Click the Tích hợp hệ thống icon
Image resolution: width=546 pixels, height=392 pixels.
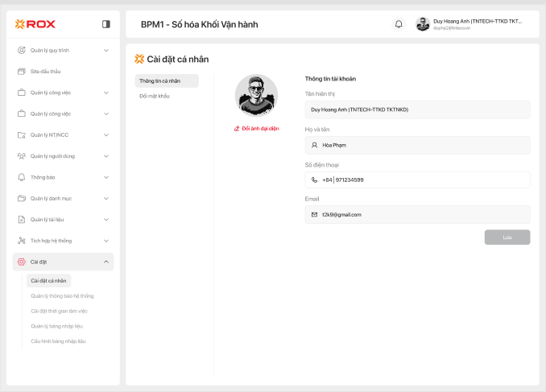coord(22,240)
